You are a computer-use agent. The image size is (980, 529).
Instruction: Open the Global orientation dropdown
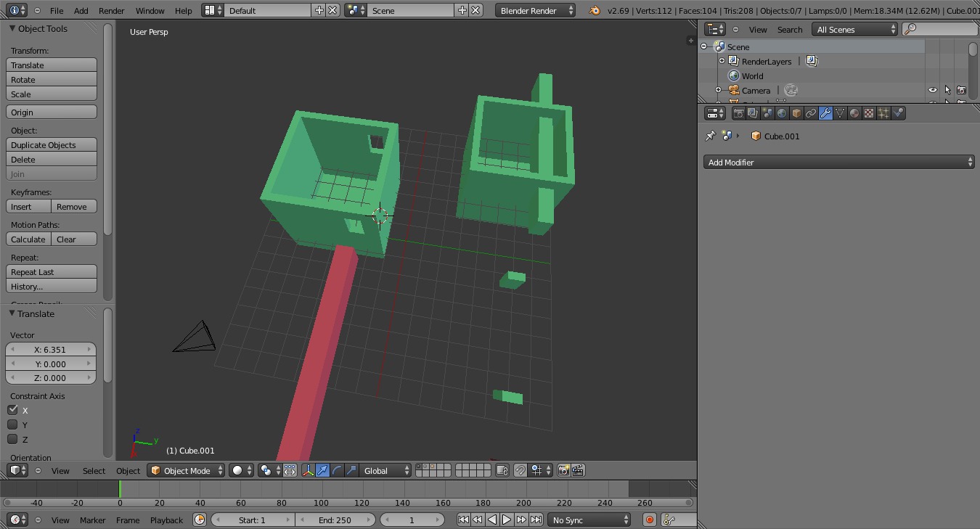(x=386, y=470)
